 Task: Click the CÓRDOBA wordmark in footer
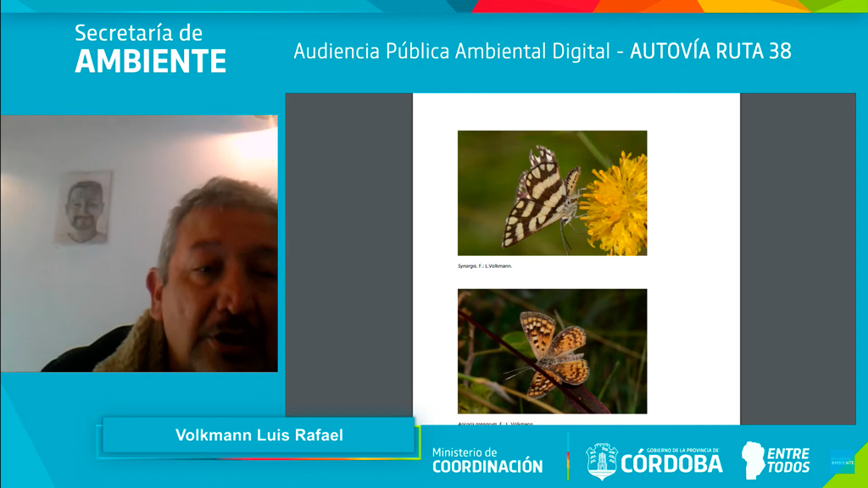[671, 463]
